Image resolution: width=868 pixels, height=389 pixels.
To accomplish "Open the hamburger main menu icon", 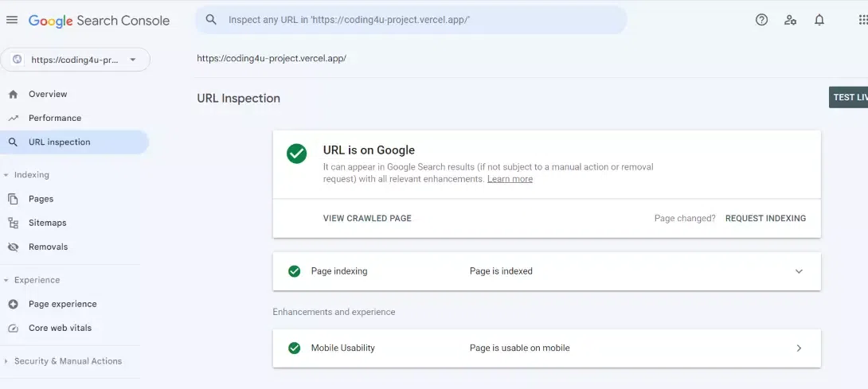I will tap(12, 20).
